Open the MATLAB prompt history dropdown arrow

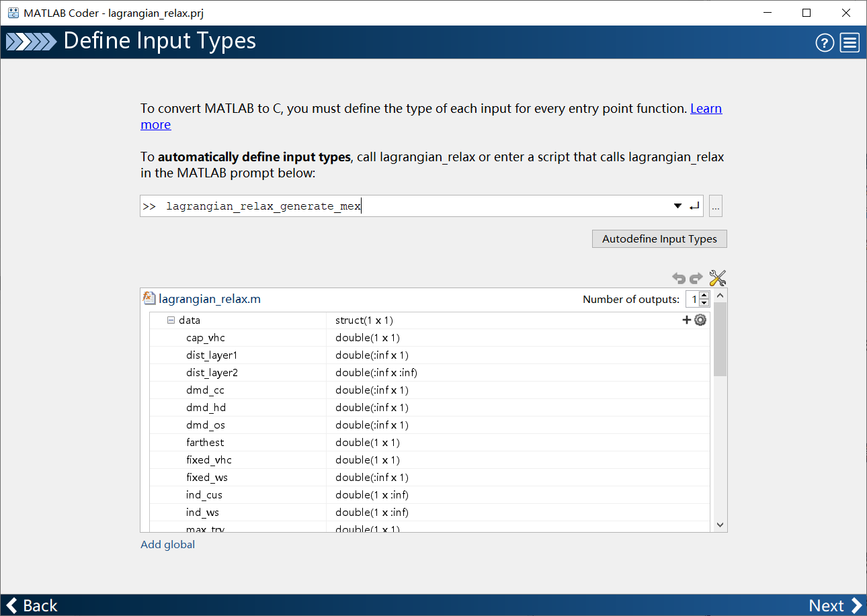[x=678, y=206]
